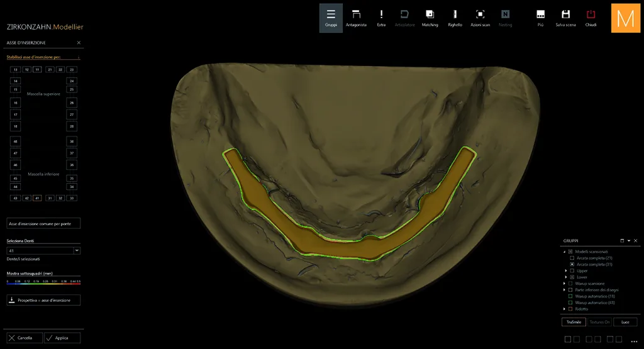Enable the TruSmile render mode
The width and height of the screenshot is (644, 349).
click(x=574, y=322)
